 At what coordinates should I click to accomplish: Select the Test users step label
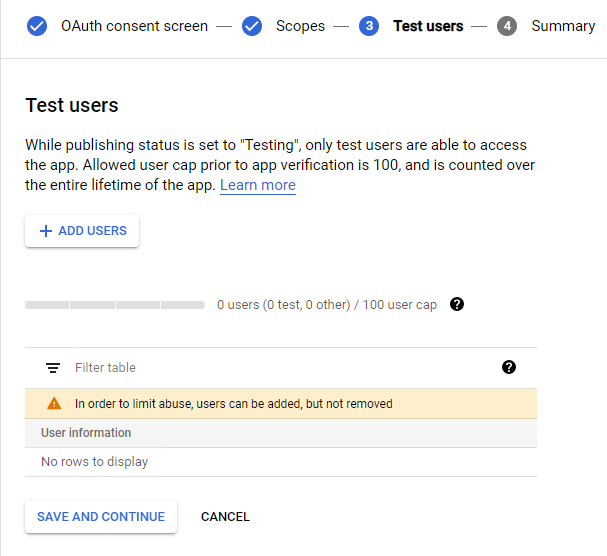pos(428,26)
